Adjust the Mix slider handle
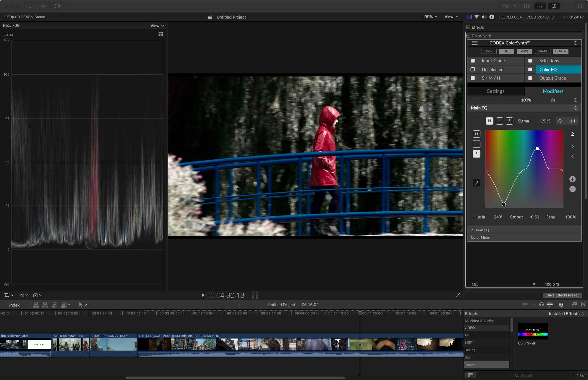This screenshot has height=380, width=588. coord(534,284)
